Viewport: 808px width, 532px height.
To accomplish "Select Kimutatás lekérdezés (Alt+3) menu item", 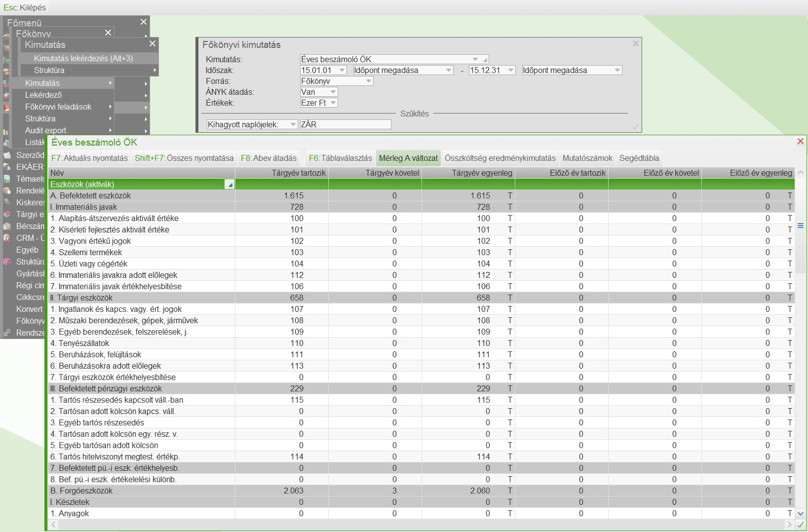I will [83, 58].
